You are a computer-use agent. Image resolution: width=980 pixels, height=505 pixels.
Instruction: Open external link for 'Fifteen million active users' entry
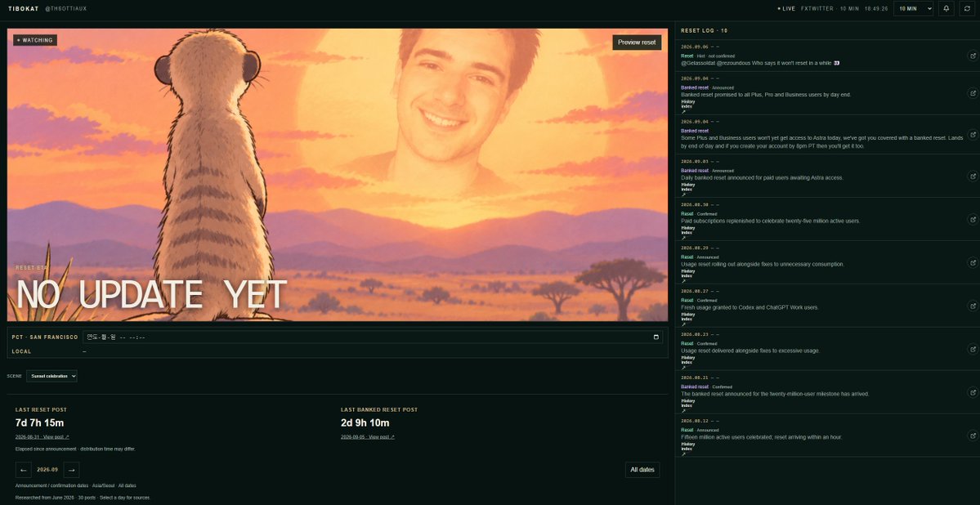(973, 435)
